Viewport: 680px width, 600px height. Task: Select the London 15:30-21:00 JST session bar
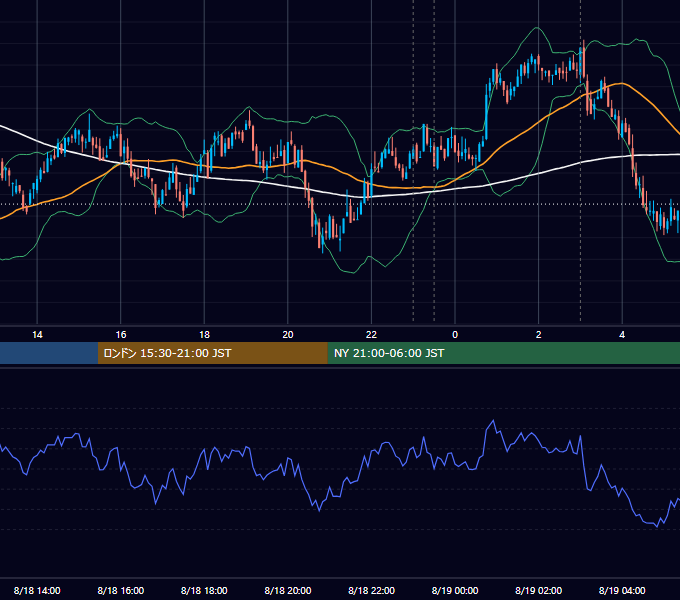pyautogui.click(x=212, y=353)
